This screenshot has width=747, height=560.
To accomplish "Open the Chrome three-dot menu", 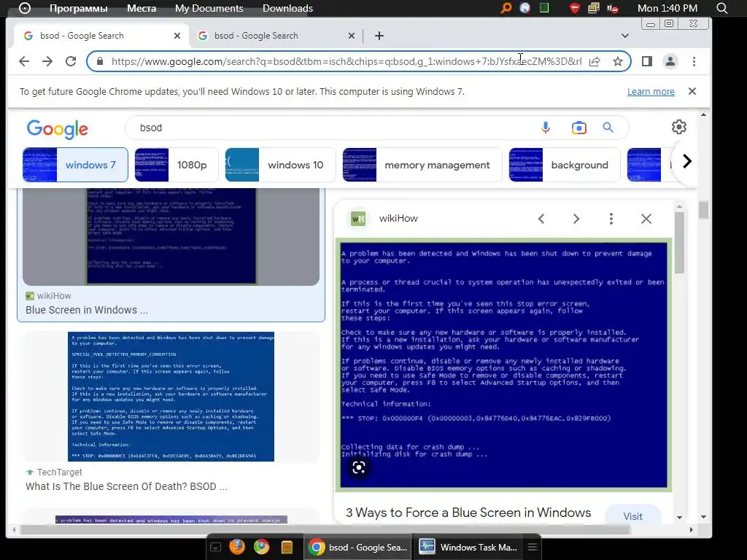I will pyautogui.click(x=694, y=61).
